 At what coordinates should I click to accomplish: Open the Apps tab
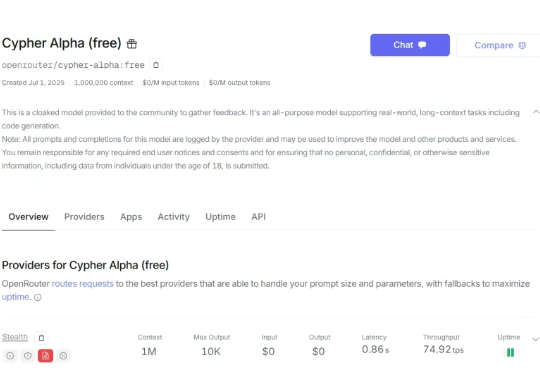pyautogui.click(x=131, y=217)
